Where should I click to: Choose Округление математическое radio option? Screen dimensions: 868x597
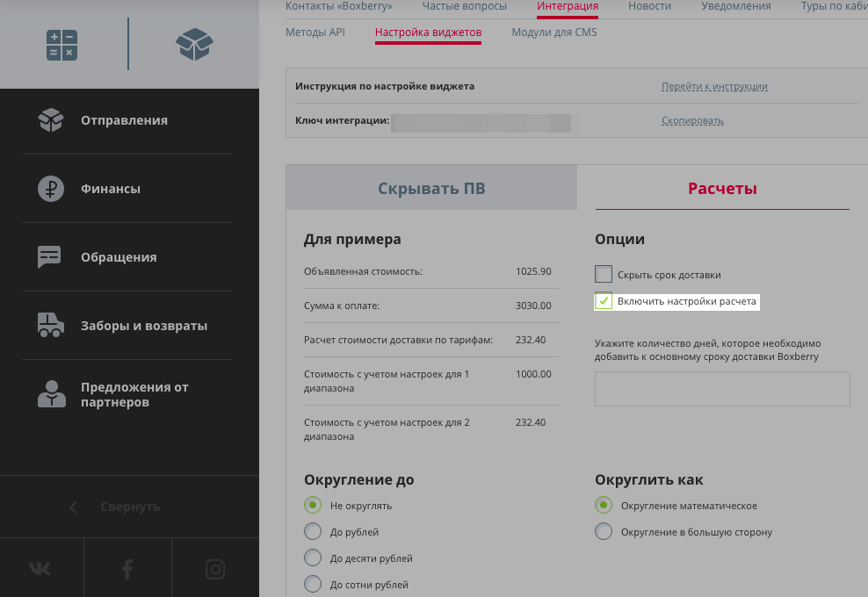click(604, 505)
